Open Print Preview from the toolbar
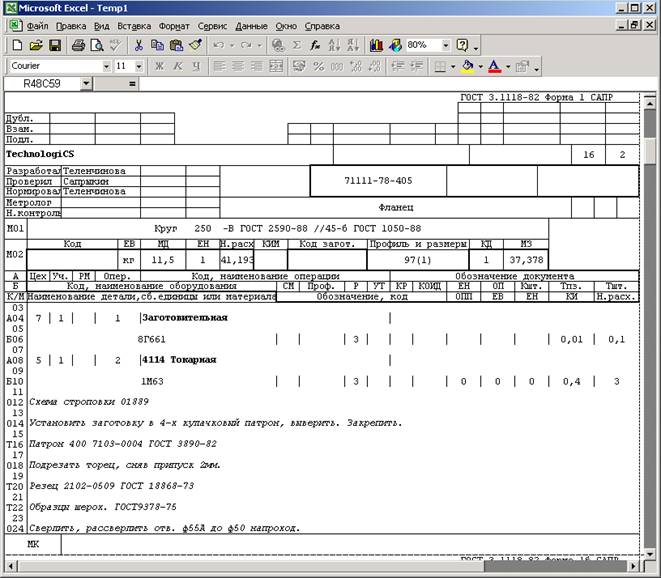The image size is (661, 578). tap(97, 45)
